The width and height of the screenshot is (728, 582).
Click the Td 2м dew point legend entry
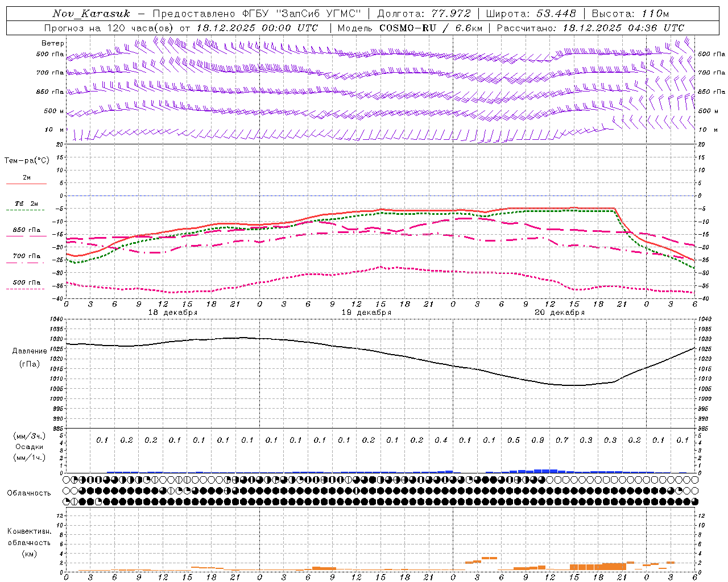[26, 203]
